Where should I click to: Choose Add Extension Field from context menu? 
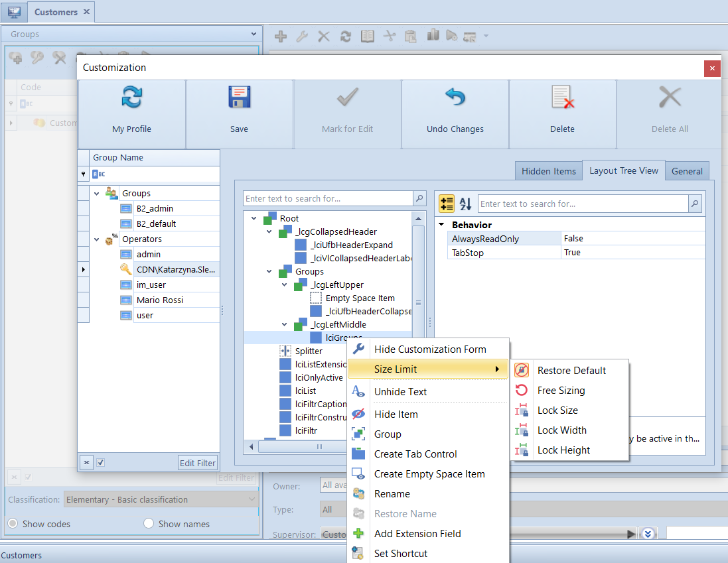[x=429, y=534]
